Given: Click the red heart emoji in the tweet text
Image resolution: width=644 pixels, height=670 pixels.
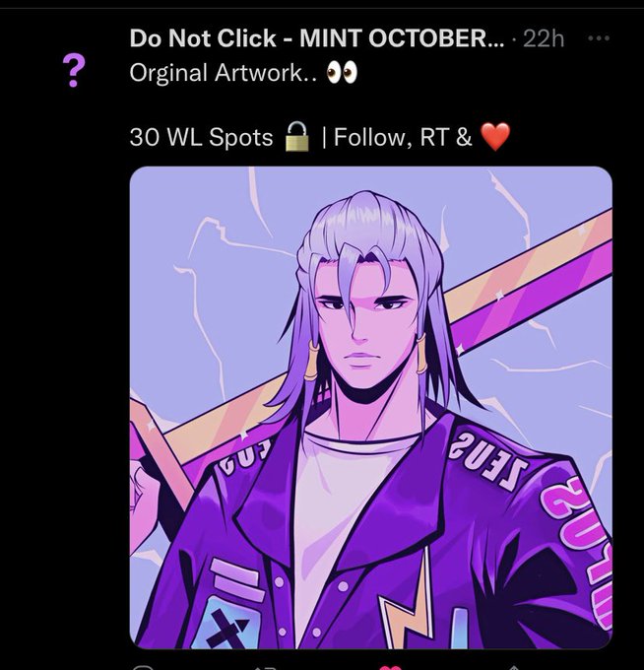Looking at the screenshot, I should click(495, 137).
